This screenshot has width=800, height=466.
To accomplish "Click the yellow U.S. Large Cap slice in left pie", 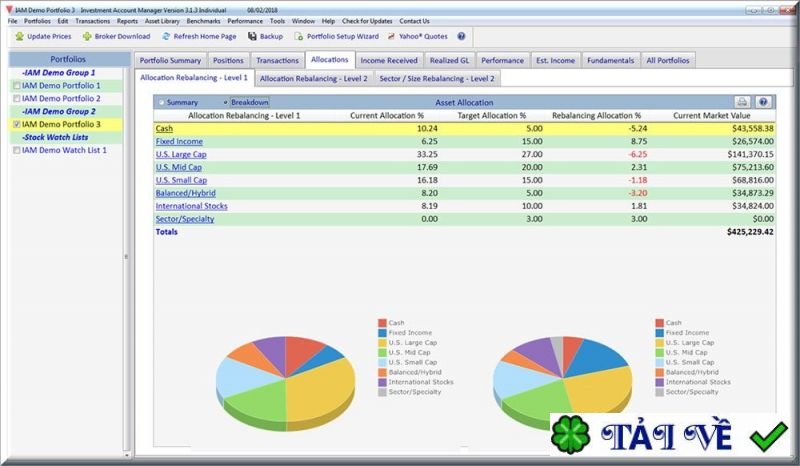I will point(319,390).
